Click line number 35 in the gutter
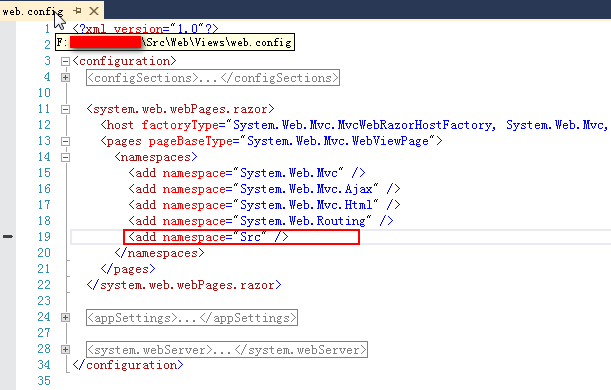Screen dimensions: 611x390 click(44, 381)
